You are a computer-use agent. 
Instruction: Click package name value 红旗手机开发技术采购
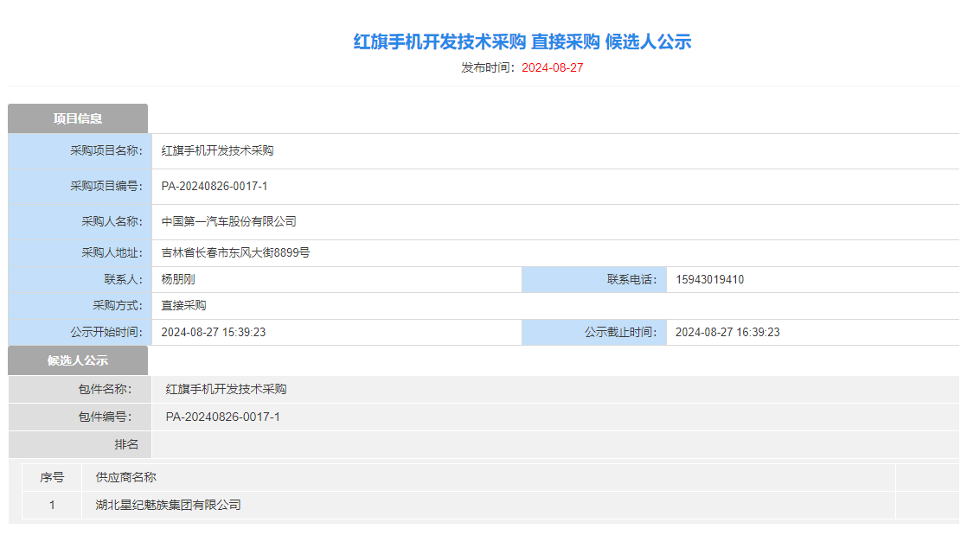(227, 390)
